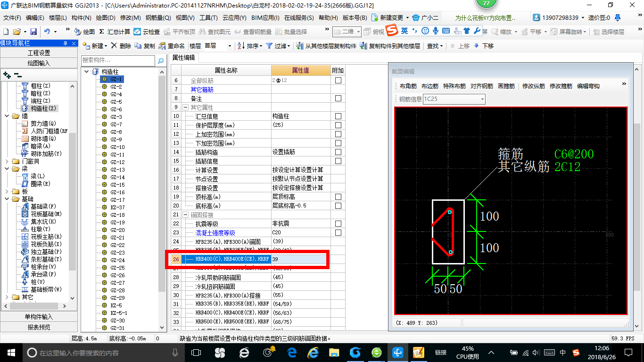Open the 文件(F) menu

pos(12,18)
